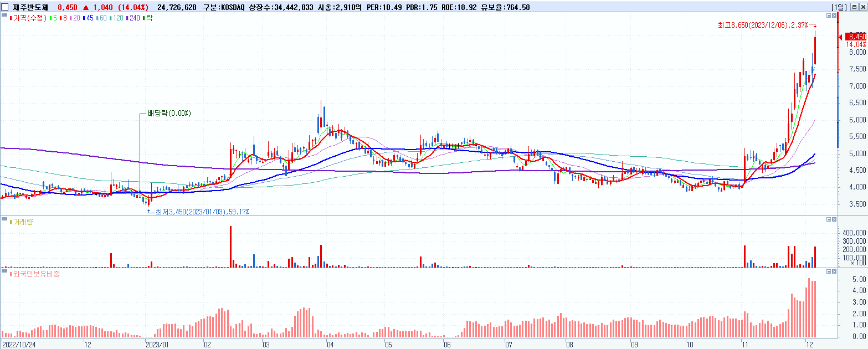Viewport: 868px width, 349px height.
Task: Click the 유보율:764.58 value
Action: tap(506, 7)
